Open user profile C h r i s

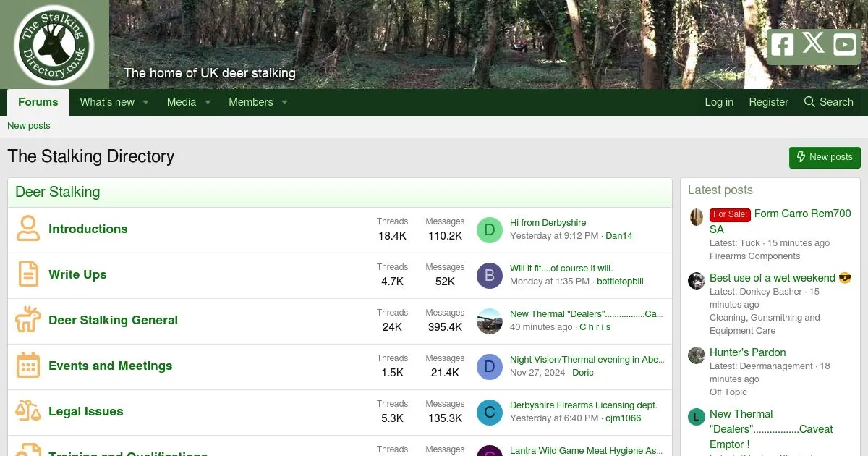pos(595,327)
